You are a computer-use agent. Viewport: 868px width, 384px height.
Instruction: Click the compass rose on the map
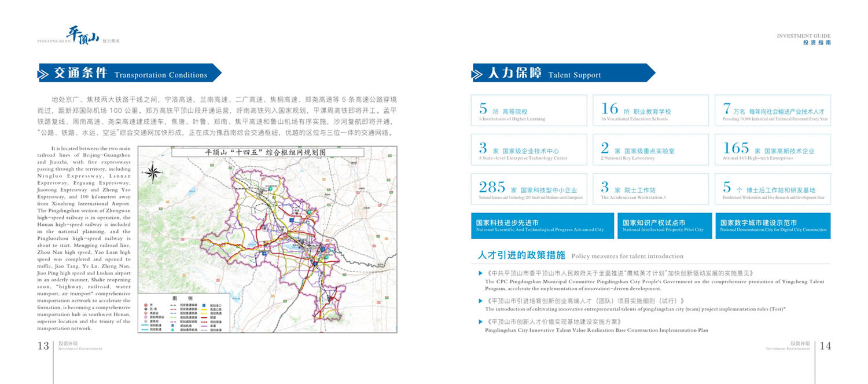[153, 173]
